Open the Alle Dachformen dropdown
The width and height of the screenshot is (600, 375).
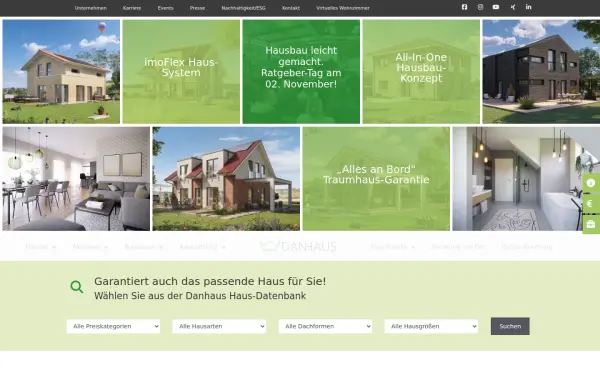(x=325, y=326)
